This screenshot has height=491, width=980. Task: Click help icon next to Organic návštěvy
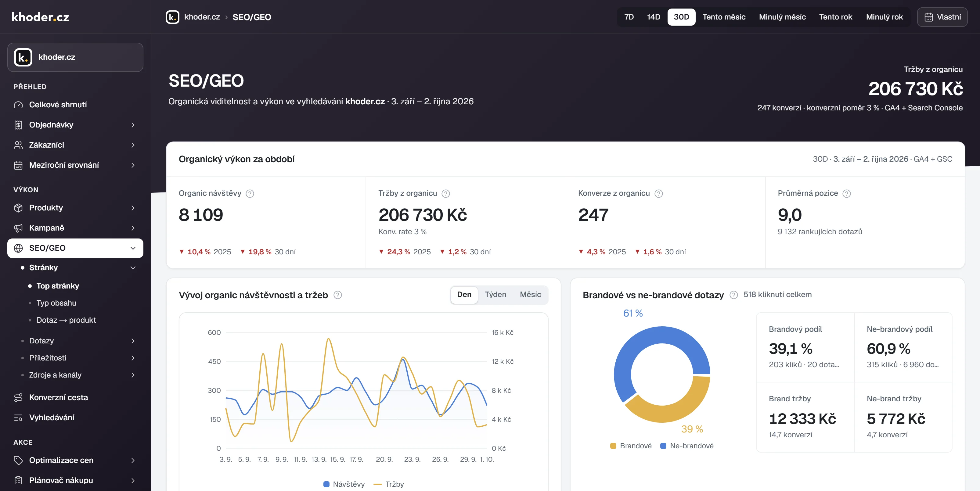pos(250,194)
